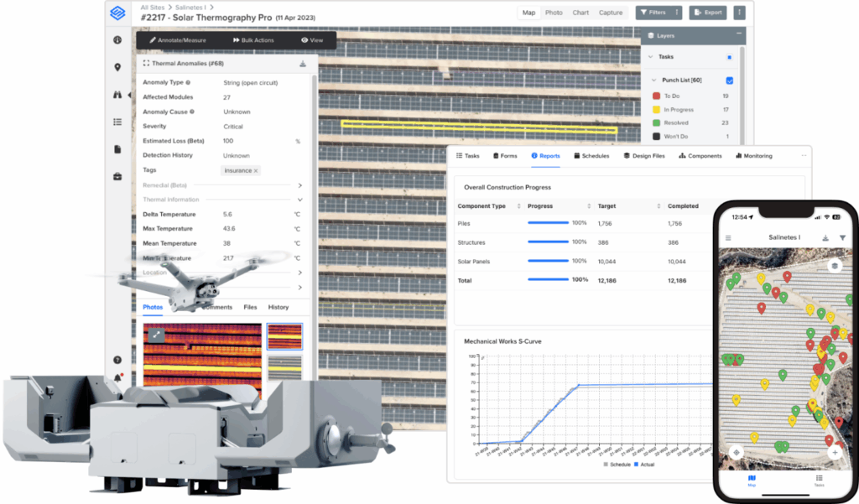Open the Files tab in anomaly panel
The image size is (859, 504).
pyautogui.click(x=250, y=307)
